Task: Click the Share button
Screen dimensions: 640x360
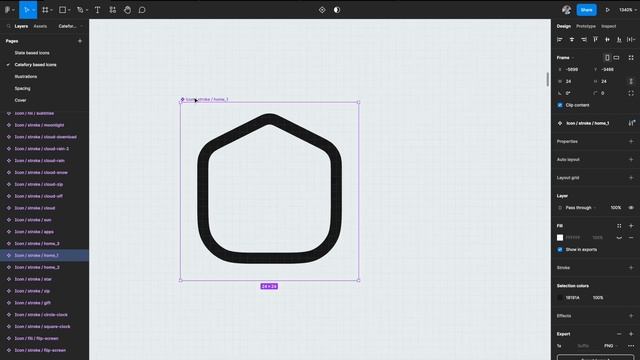Action: (586, 10)
